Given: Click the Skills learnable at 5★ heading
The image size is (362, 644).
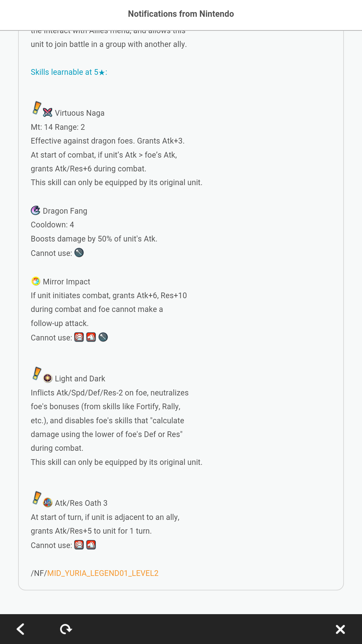Looking at the screenshot, I should tap(69, 72).
